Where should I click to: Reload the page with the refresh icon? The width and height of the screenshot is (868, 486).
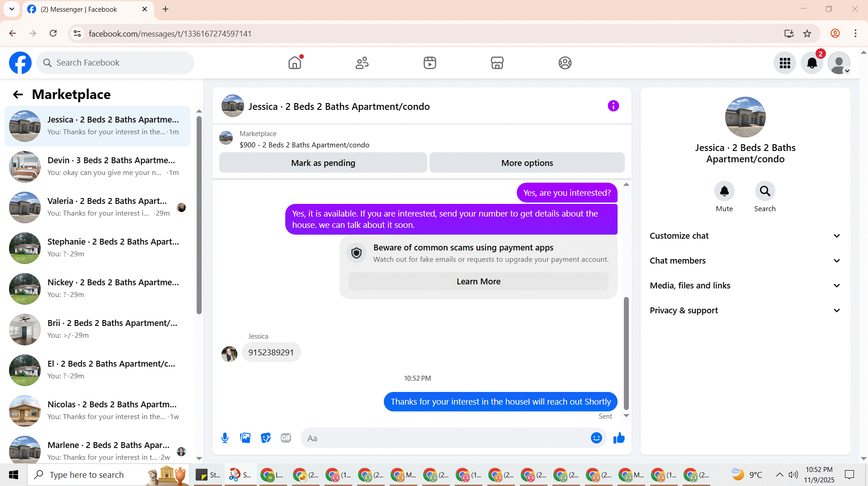click(x=53, y=33)
